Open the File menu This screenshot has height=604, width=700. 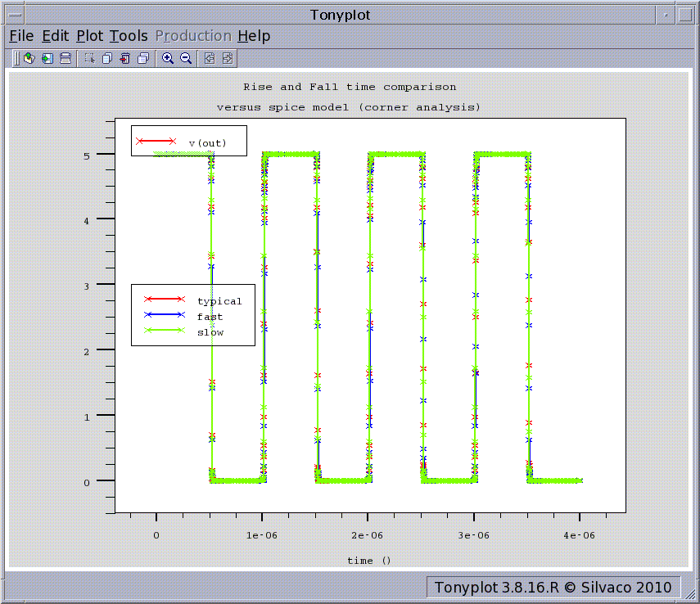coord(21,36)
